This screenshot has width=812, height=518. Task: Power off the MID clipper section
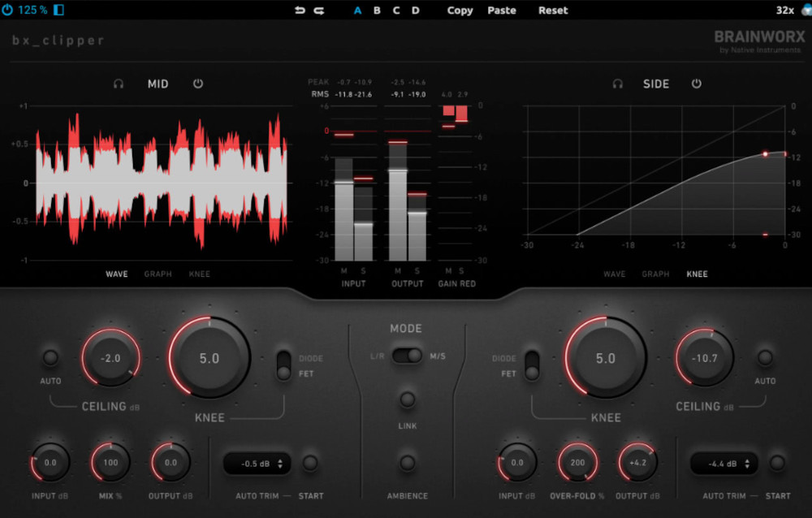tap(198, 84)
